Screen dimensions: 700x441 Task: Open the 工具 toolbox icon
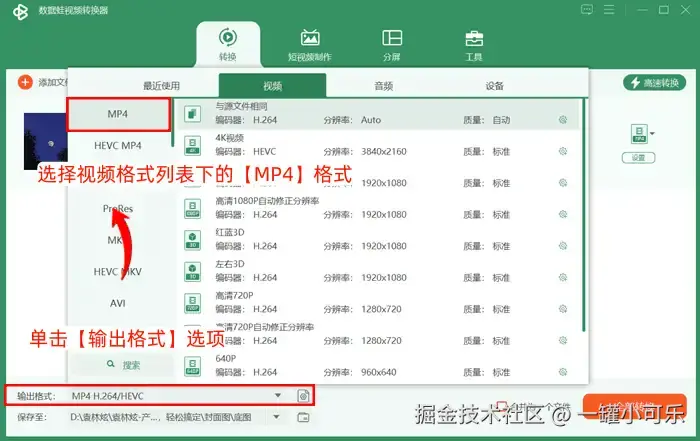tap(474, 38)
